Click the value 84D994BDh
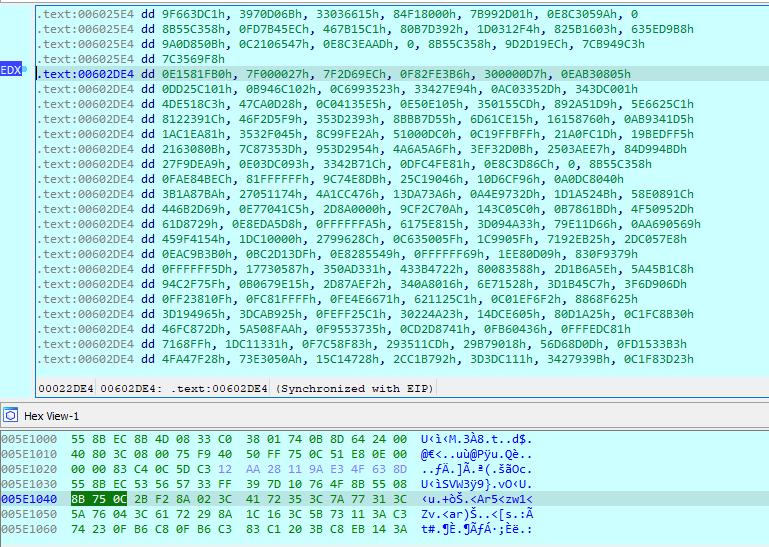This screenshot has height=547, width=769. [x=655, y=149]
